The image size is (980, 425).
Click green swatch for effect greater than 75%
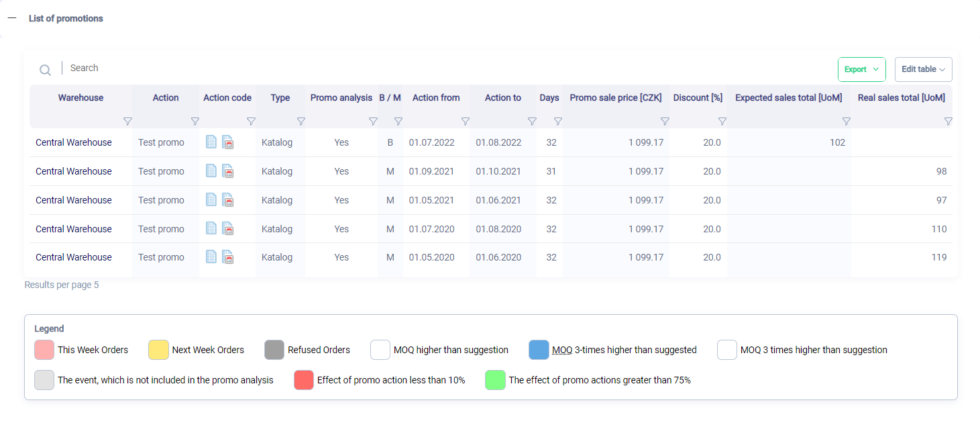495,380
